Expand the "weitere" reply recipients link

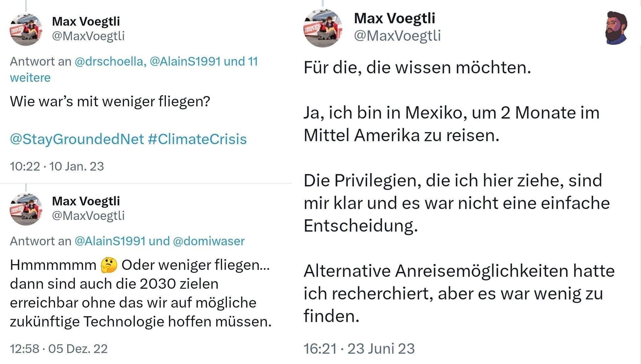click(x=30, y=78)
